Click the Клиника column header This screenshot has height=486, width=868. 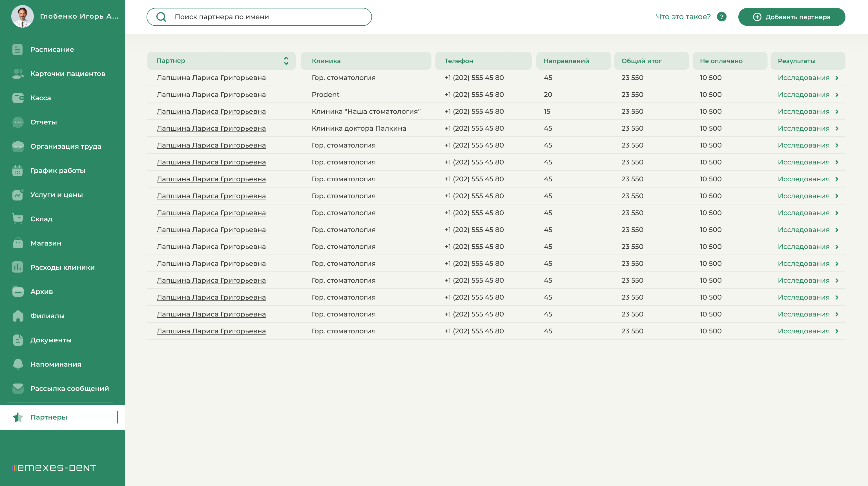[366, 61]
